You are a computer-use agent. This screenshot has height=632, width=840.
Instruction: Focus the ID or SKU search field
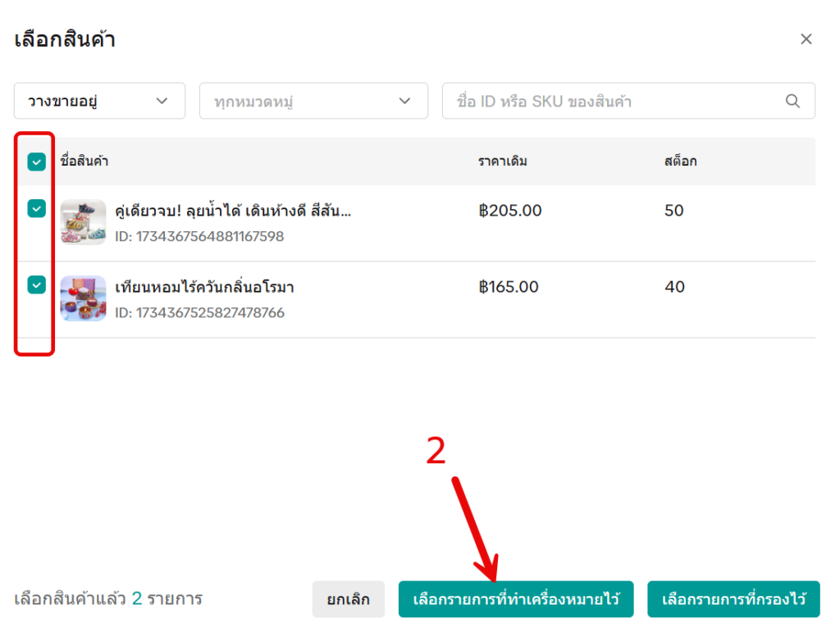[x=615, y=101]
